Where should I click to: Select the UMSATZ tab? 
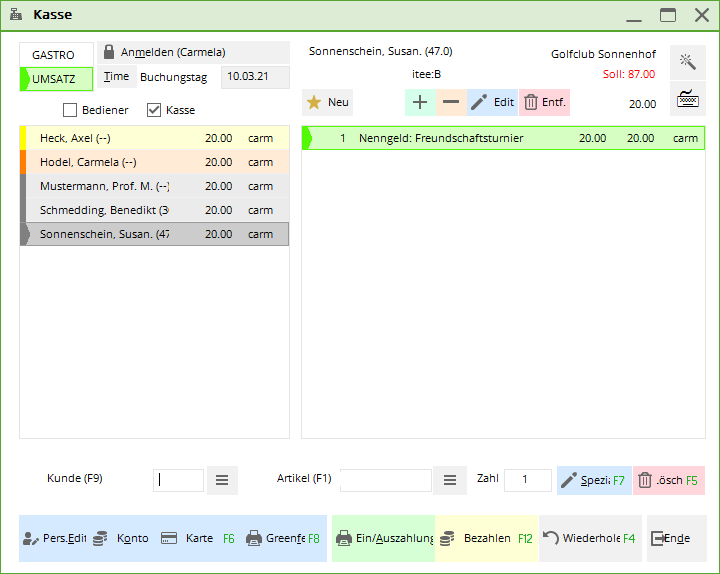point(56,79)
